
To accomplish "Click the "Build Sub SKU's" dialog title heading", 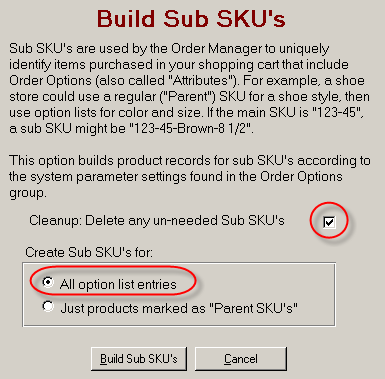I will click(x=191, y=19).
